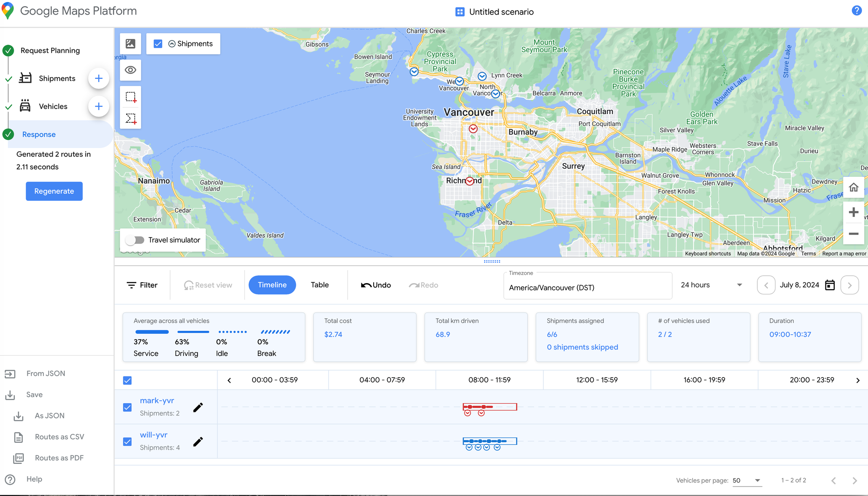
Task: Click the blue marker near Cypress Provincial Park
Action: (x=414, y=72)
